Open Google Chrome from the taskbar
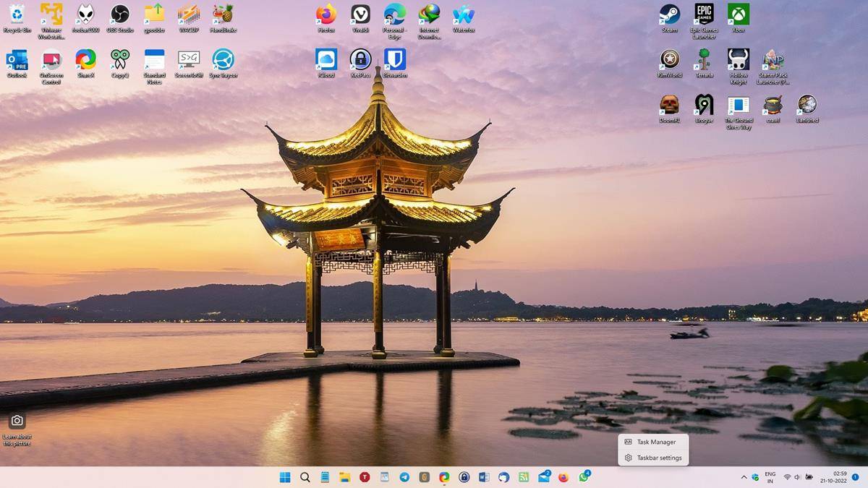 (443, 477)
